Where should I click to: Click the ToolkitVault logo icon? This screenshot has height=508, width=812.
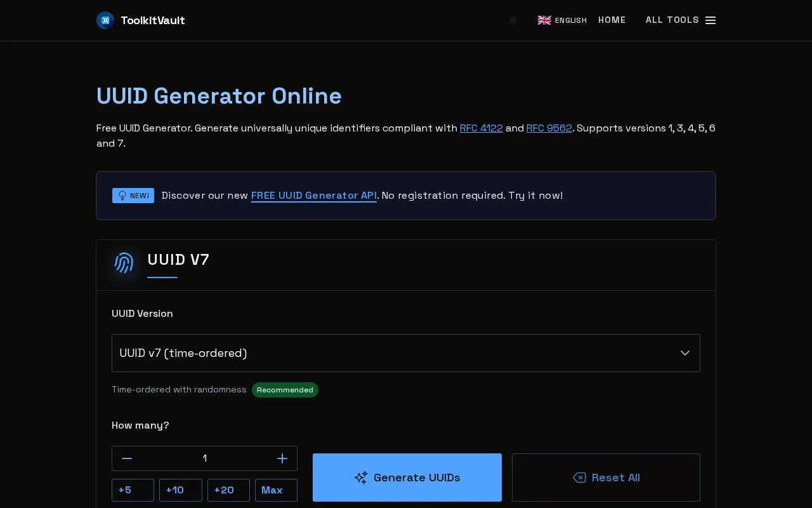(105, 20)
